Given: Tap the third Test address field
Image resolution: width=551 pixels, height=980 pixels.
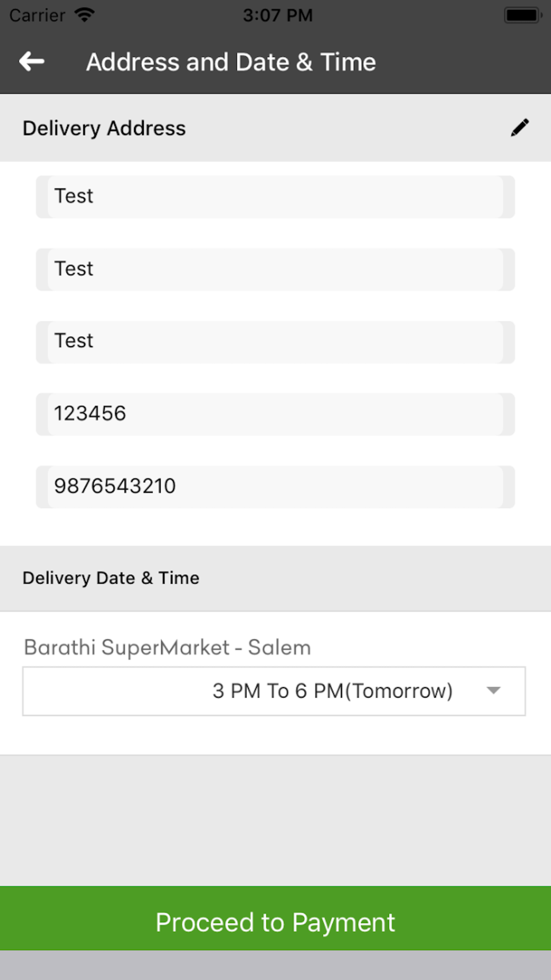Looking at the screenshot, I should [x=275, y=342].
